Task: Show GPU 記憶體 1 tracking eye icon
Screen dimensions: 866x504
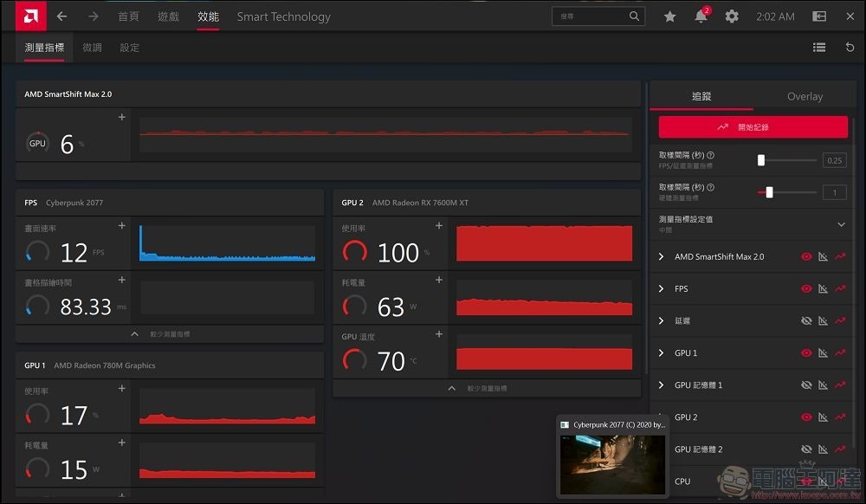Action: 806,384
